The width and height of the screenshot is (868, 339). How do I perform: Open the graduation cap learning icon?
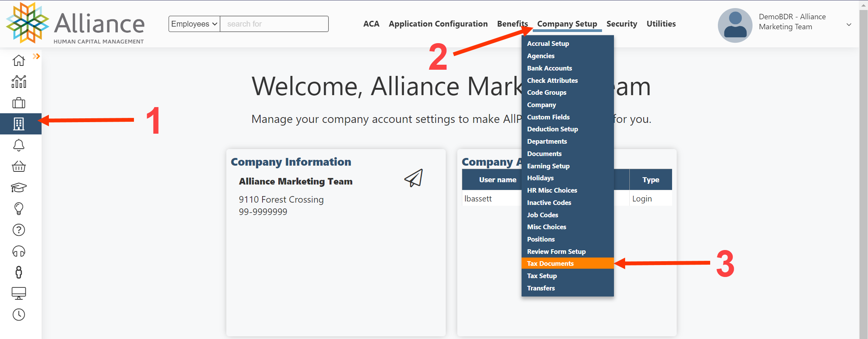coord(18,188)
